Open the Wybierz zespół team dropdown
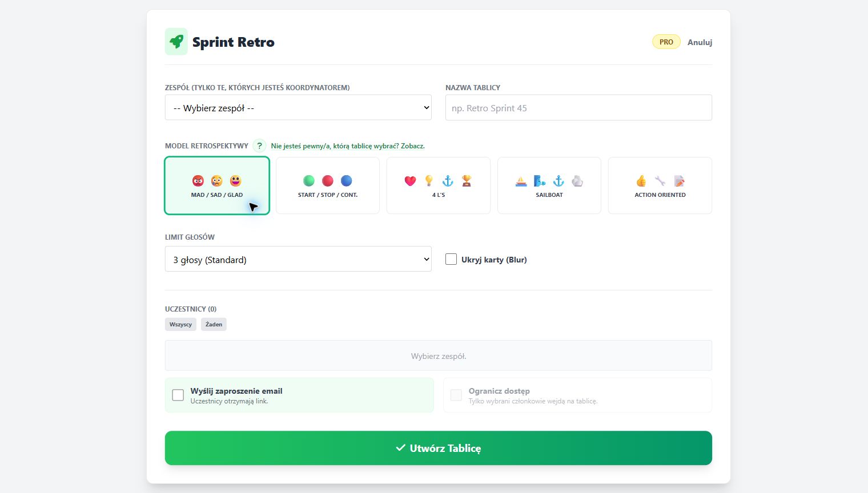Image resolution: width=868 pixels, height=493 pixels. click(298, 108)
